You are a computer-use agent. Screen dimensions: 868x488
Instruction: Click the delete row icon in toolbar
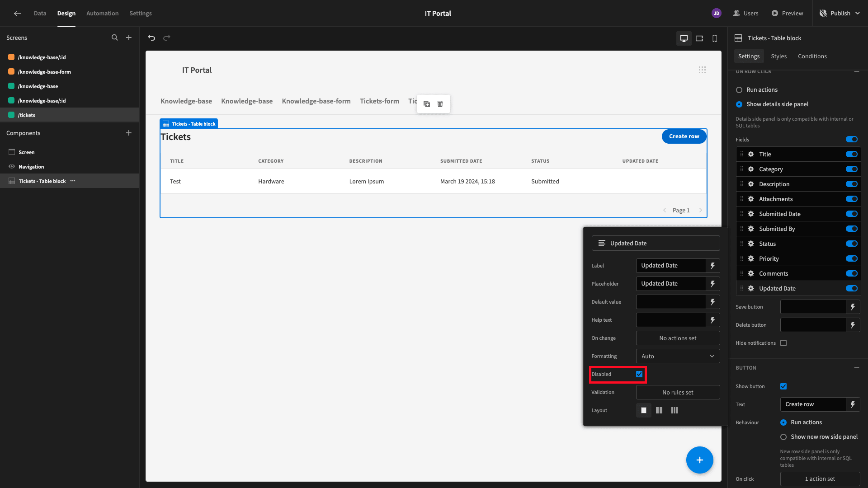(441, 103)
